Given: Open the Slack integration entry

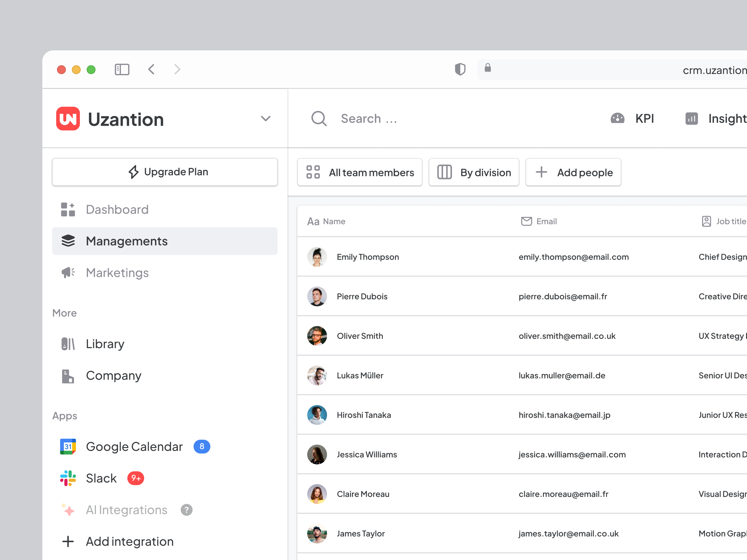Looking at the screenshot, I should (101, 478).
